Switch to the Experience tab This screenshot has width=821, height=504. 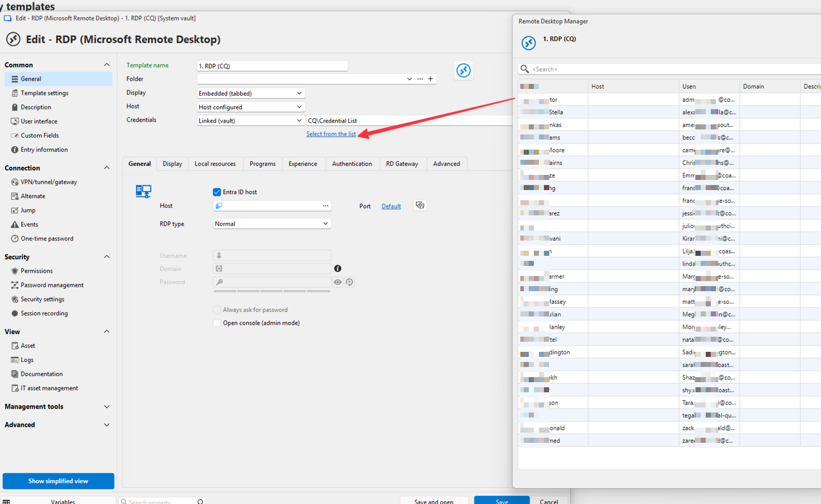click(x=303, y=164)
